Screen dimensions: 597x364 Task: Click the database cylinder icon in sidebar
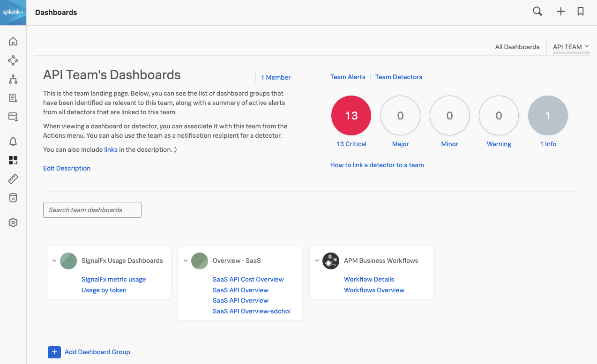point(13,198)
